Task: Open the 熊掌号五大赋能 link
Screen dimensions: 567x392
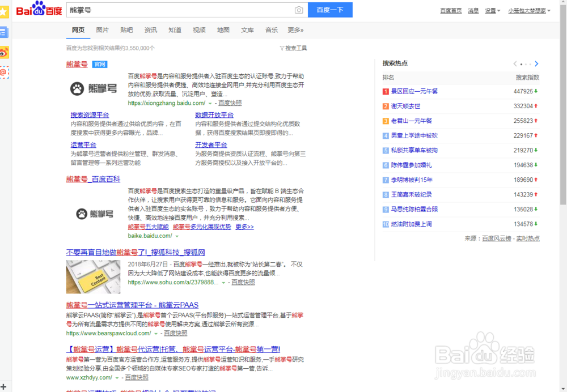Action: pyautogui.click(x=148, y=227)
